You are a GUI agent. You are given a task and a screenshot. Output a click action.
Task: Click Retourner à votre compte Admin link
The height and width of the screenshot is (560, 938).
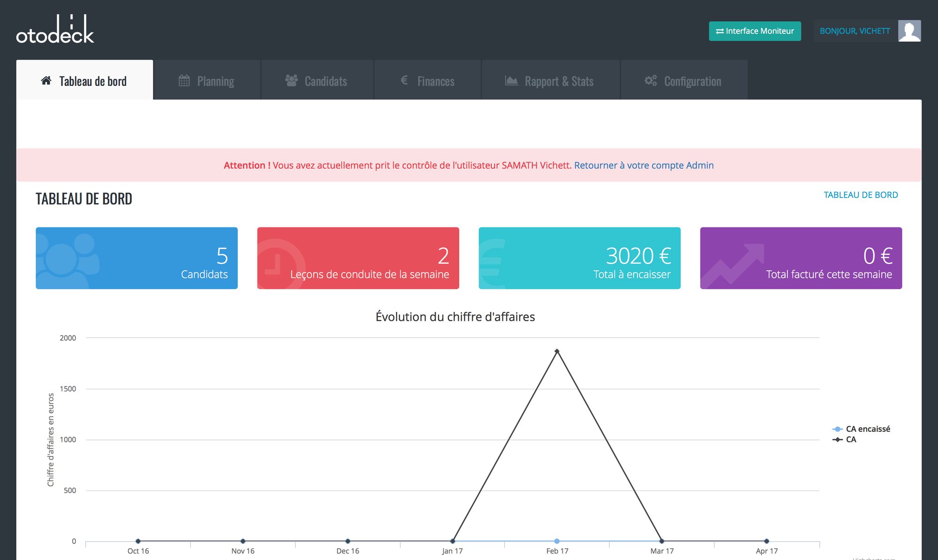pyautogui.click(x=643, y=165)
